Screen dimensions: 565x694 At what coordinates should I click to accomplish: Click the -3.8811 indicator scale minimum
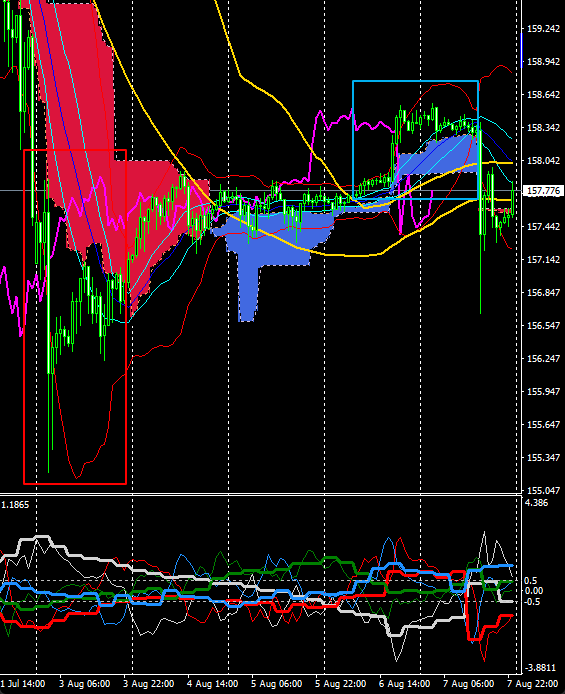click(x=541, y=667)
